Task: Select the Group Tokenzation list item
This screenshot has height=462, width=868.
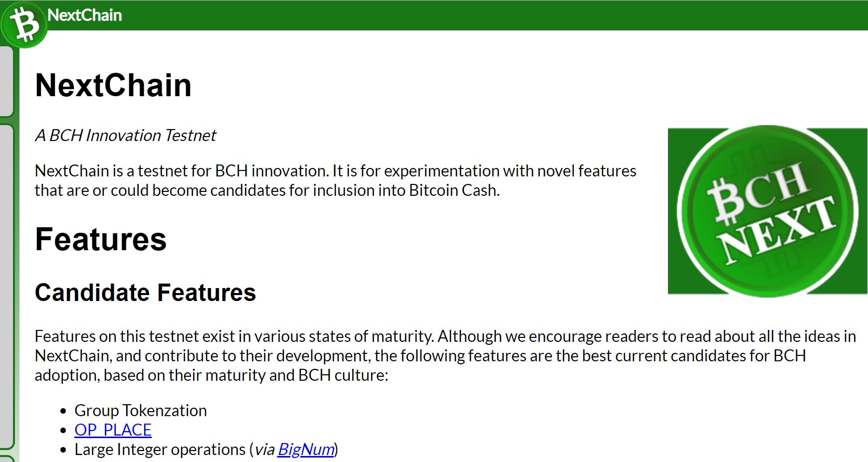Action: 141,410
